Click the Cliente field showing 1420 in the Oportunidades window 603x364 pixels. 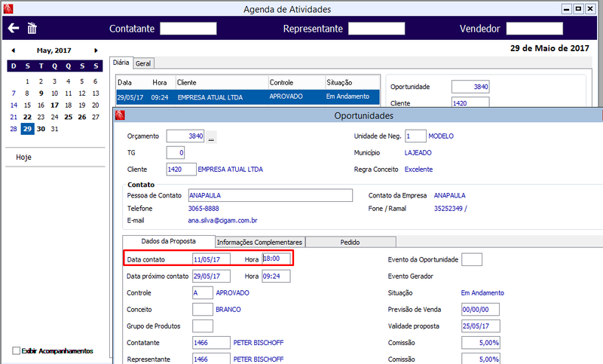point(181,169)
